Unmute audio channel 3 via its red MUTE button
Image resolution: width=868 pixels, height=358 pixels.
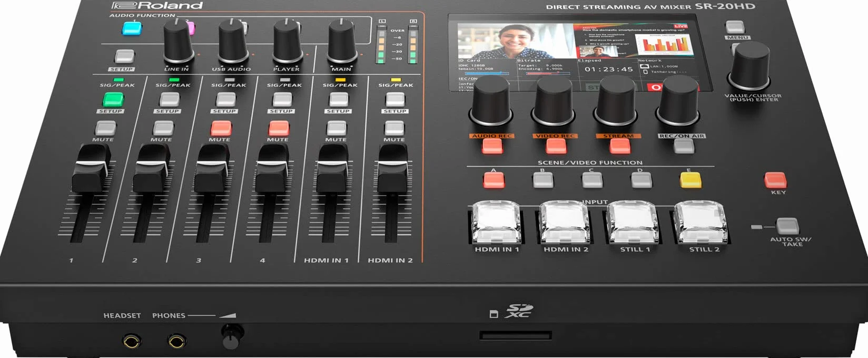(x=221, y=128)
